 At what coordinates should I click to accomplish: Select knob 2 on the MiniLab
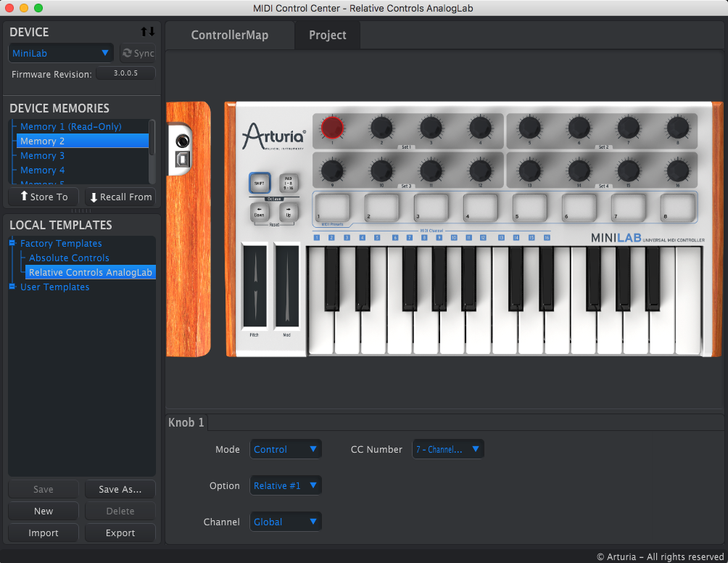coord(381,127)
